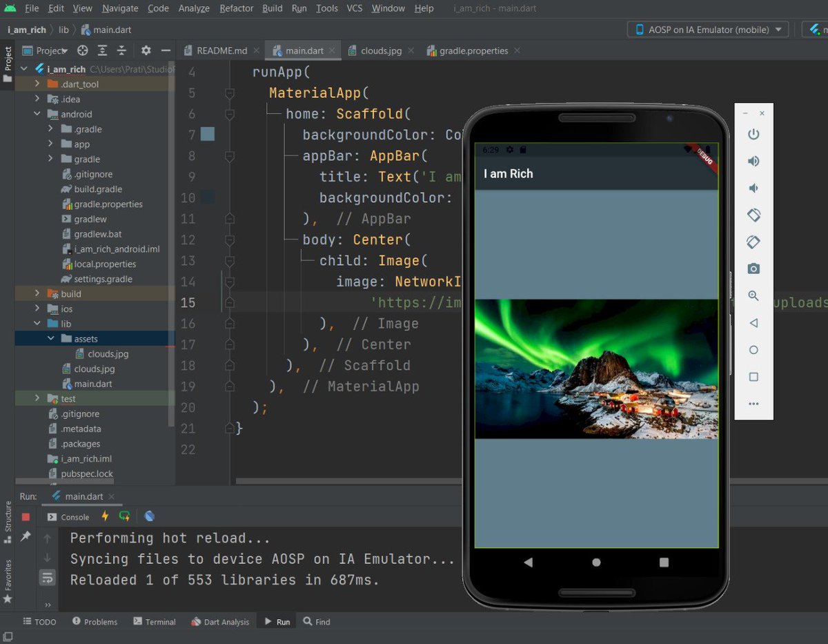Click editor horizontal scrollbar

348,481
